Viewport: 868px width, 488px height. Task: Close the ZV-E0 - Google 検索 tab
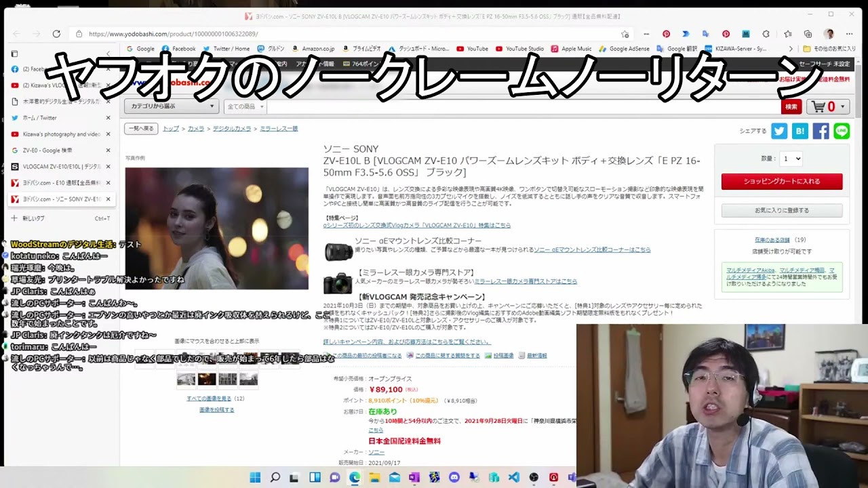108,150
